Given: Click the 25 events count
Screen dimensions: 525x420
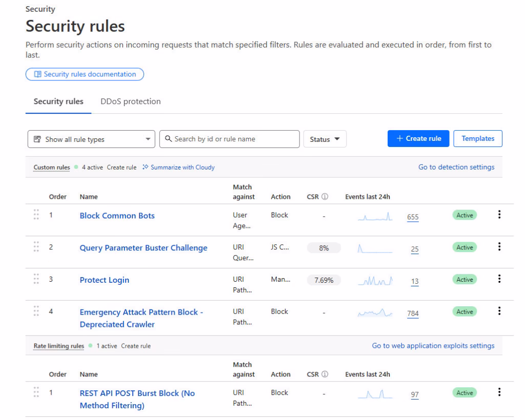Looking at the screenshot, I should tap(415, 249).
